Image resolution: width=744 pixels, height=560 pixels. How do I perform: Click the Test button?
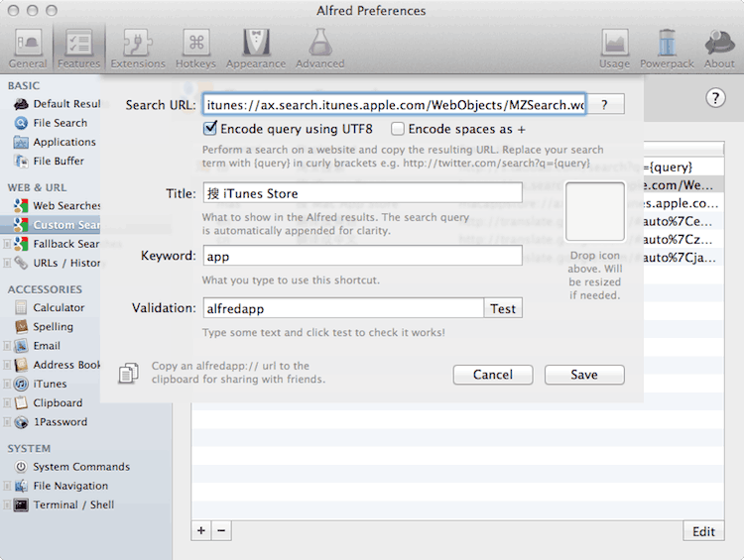coord(503,308)
